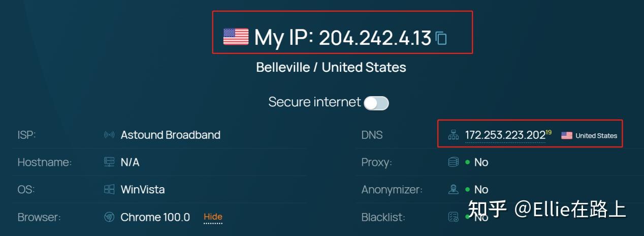Click the Proxy status No indicator
Screen dimensions: 644x236
477,162
